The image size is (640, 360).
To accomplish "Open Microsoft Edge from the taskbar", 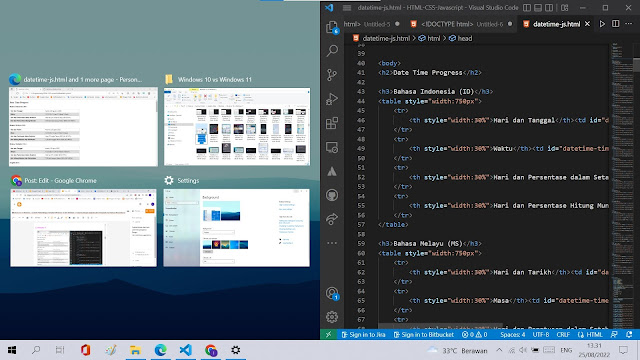I will pos(160,350).
